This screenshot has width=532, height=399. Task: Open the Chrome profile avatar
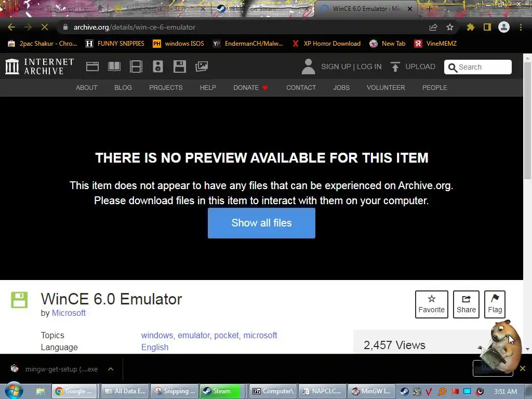point(504,27)
